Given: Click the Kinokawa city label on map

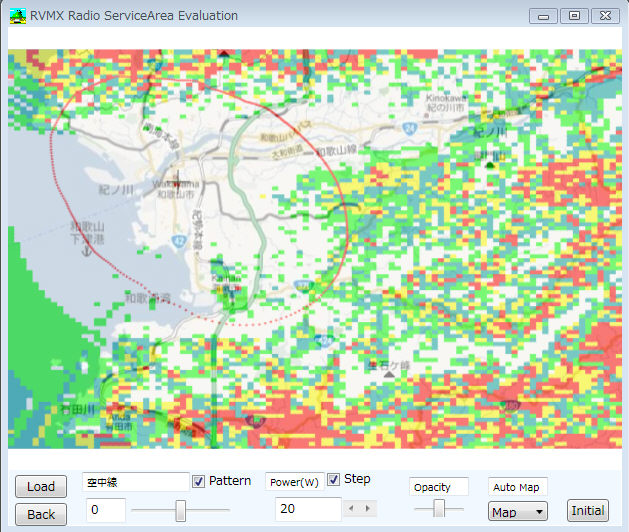Looking at the screenshot, I should click(448, 99).
